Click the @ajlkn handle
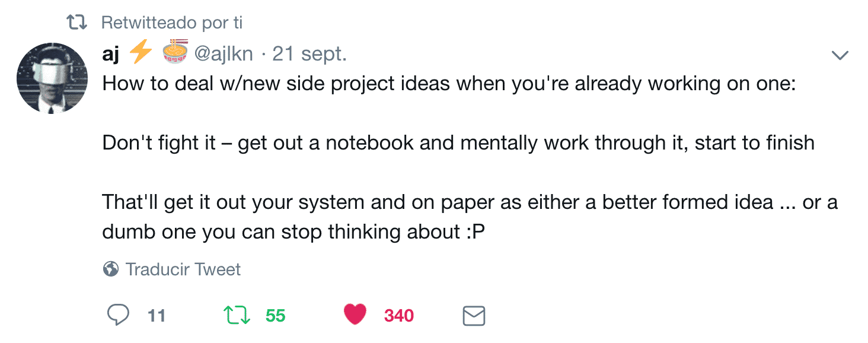 point(224,54)
